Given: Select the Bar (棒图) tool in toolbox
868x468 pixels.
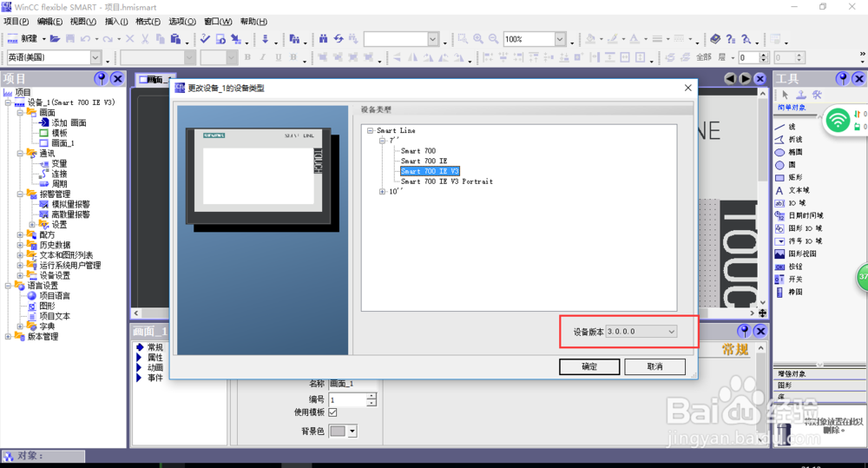Looking at the screenshot, I should pyautogui.click(x=788, y=292).
